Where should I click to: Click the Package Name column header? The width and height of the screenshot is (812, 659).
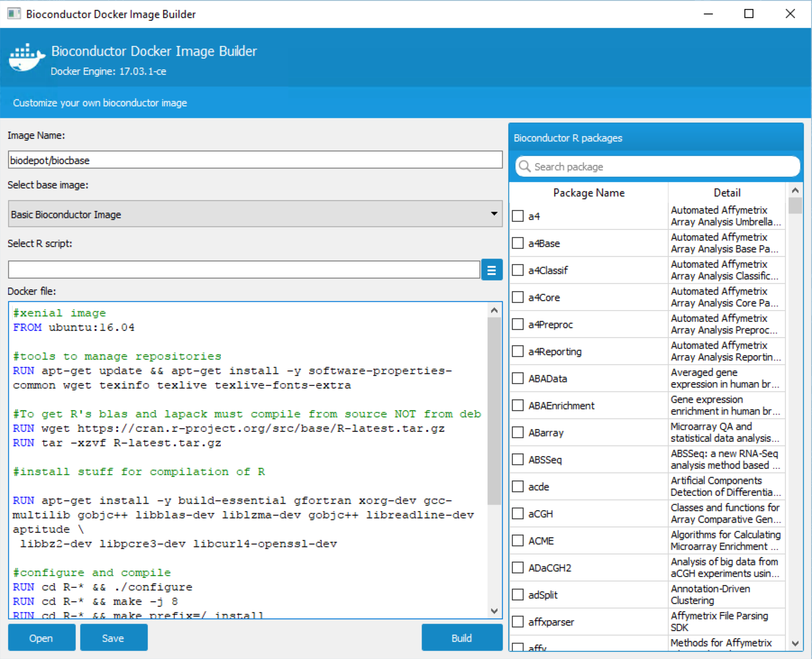(588, 192)
